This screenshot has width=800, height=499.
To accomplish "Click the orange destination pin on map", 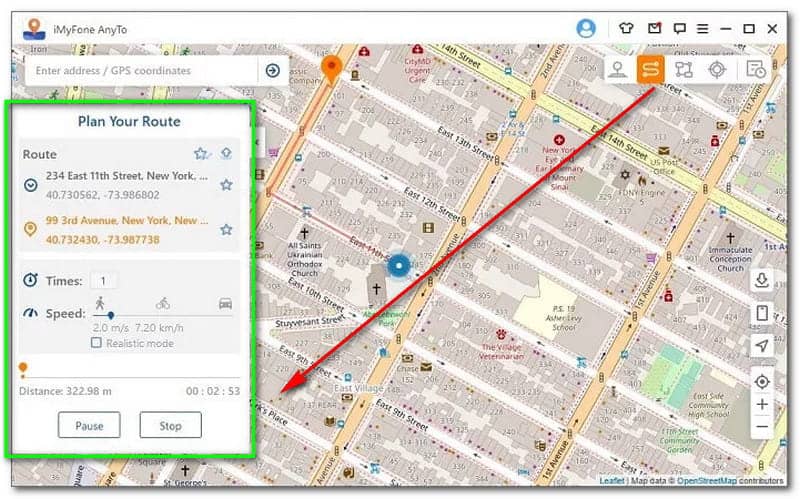I will coord(331,69).
